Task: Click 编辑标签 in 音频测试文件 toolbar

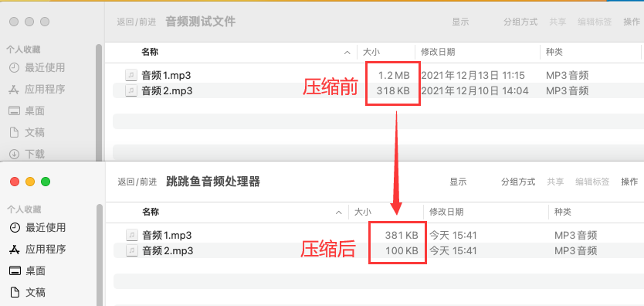Action: pyautogui.click(x=595, y=22)
